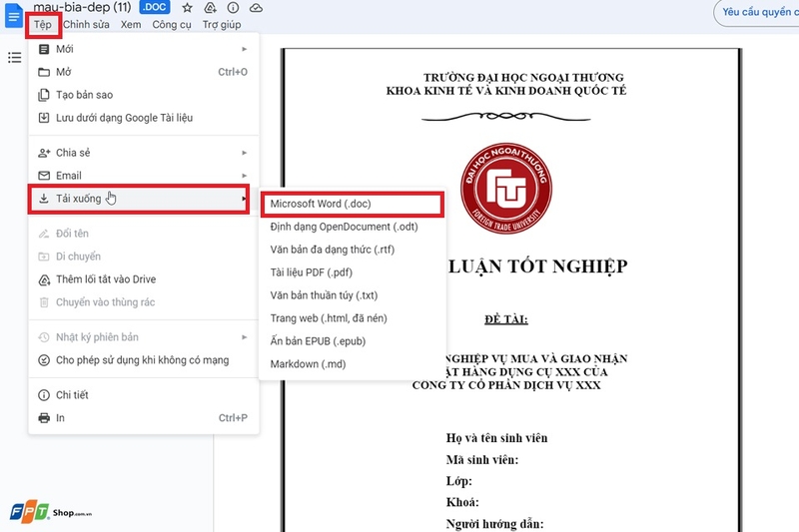Download as Văn bản đa dạng thức (.rtf)

pyautogui.click(x=353, y=250)
